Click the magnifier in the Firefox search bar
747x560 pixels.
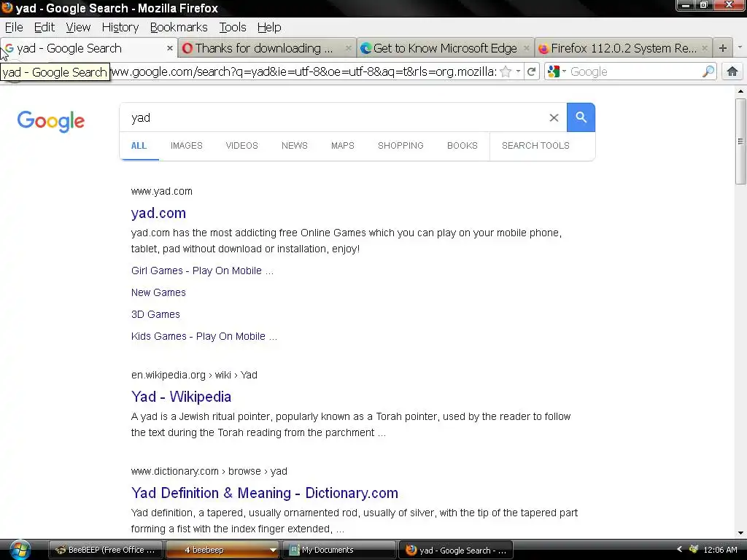tap(708, 72)
